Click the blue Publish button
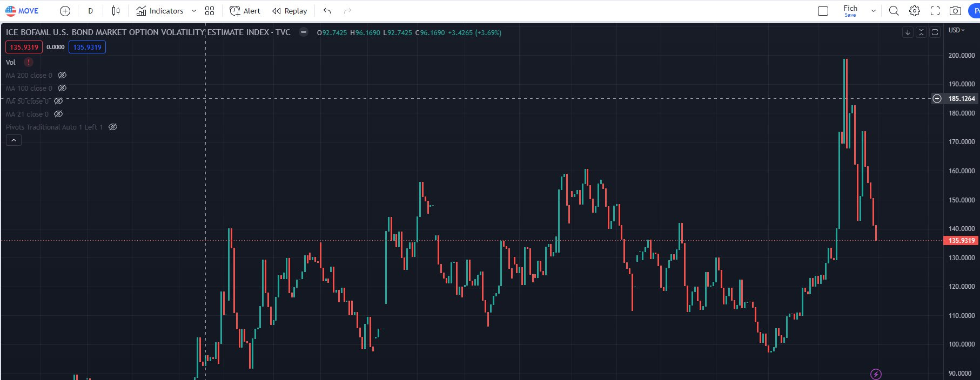 pyautogui.click(x=975, y=11)
